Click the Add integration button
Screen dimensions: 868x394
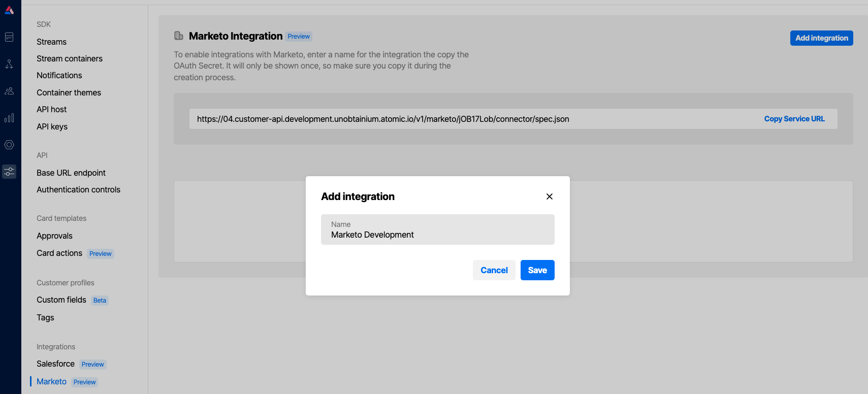[822, 38]
